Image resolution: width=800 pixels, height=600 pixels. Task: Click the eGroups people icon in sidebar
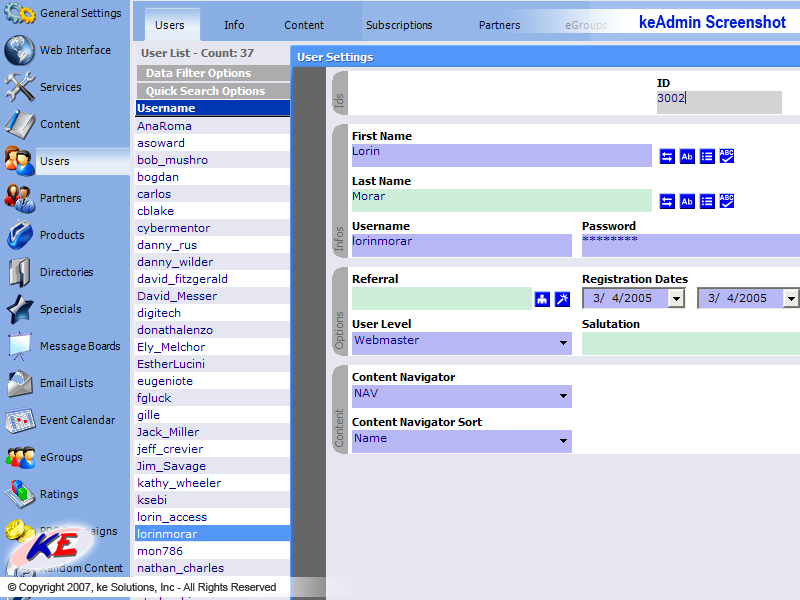pos(19,457)
